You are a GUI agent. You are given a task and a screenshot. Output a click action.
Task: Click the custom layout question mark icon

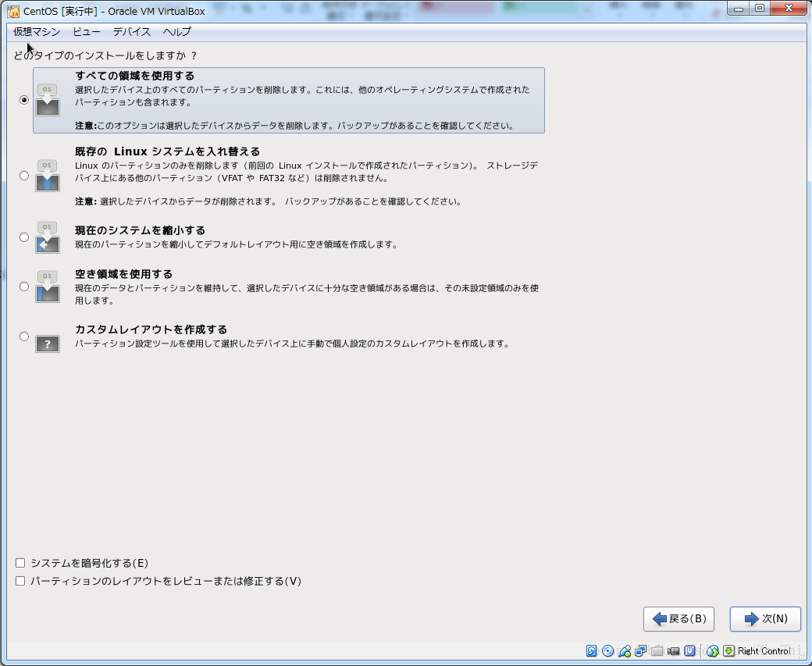pos(48,344)
